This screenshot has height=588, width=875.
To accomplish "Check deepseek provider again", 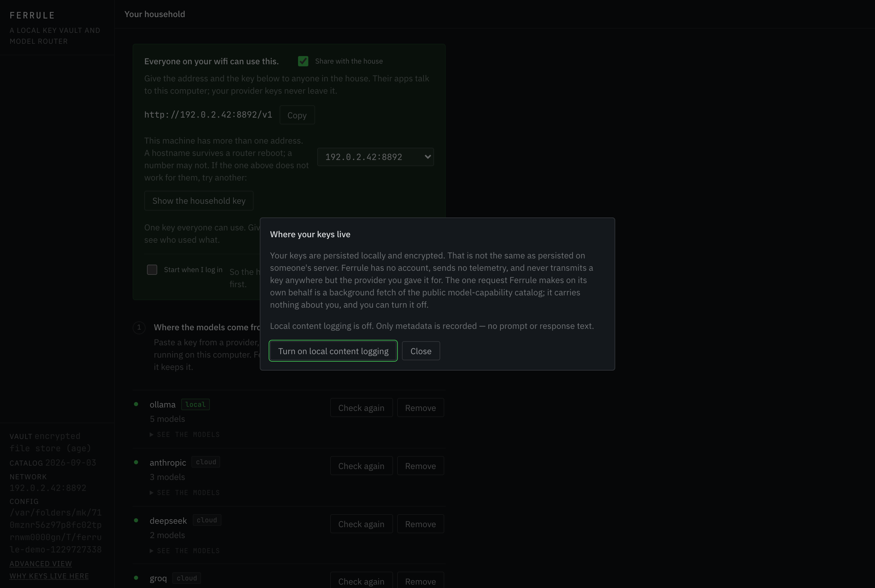I will point(361,524).
